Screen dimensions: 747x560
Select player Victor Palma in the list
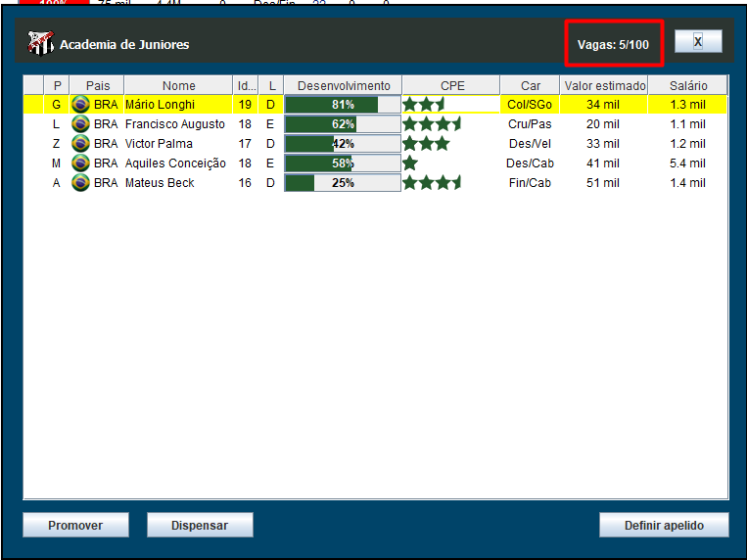(159, 144)
